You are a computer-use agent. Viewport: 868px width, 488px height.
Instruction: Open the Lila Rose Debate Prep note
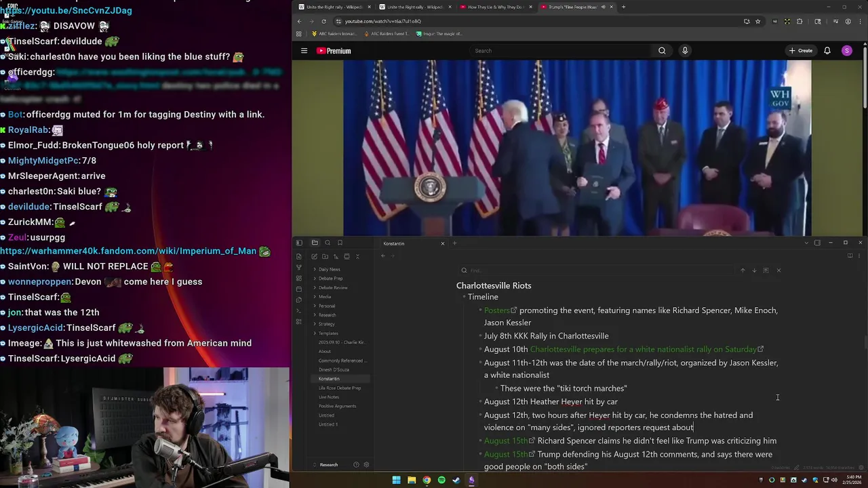340,388
